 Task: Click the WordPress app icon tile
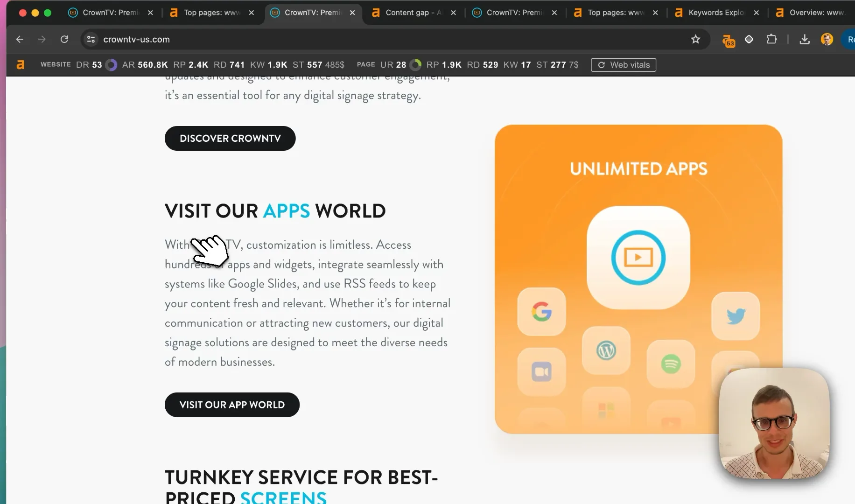pyautogui.click(x=606, y=350)
